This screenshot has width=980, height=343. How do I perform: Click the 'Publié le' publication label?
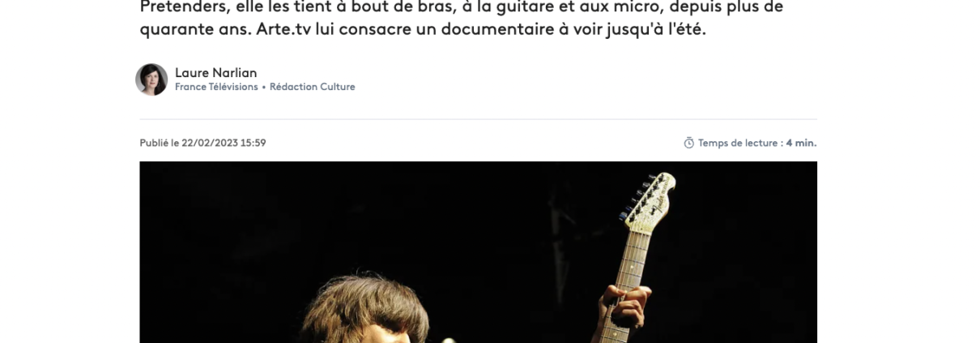click(x=159, y=143)
